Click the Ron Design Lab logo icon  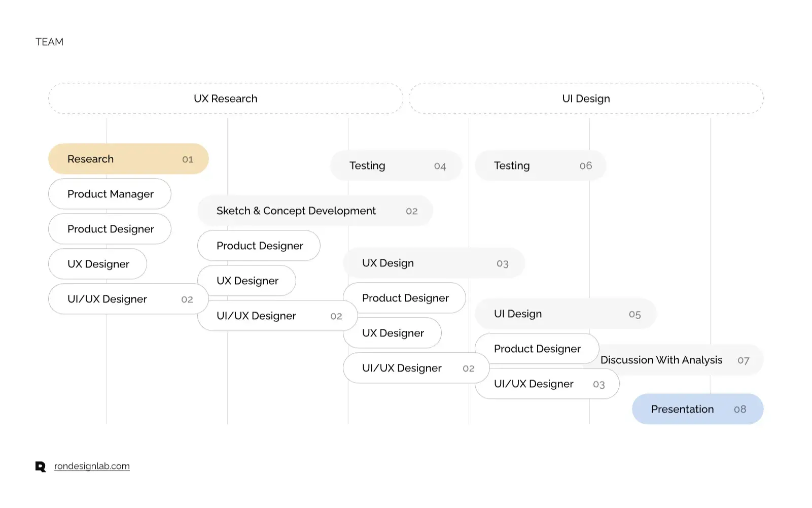click(41, 467)
